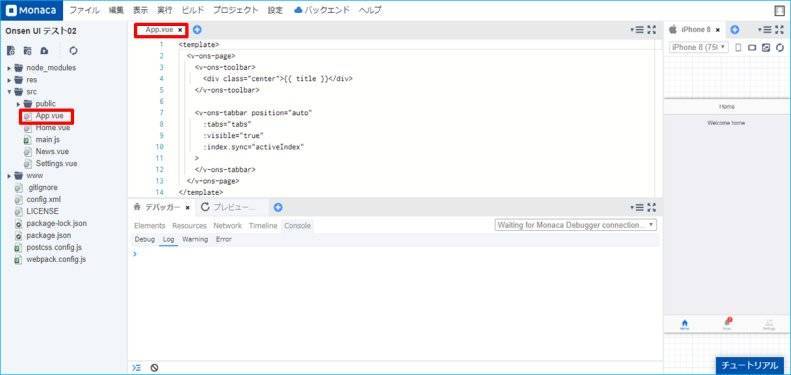Select the Console debugger tab
791x375 pixels.
click(x=297, y=226)
